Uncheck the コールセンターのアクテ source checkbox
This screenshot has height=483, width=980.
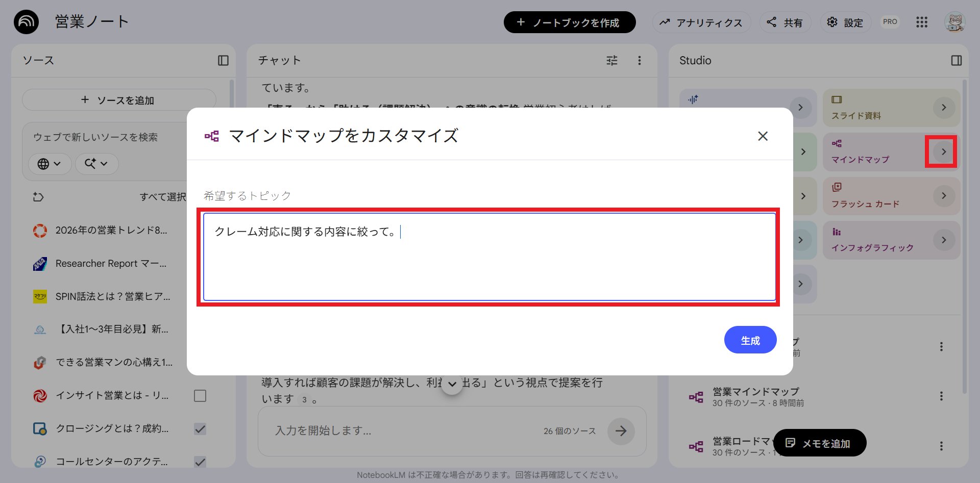pyautogui.click(x=200, y=462)
